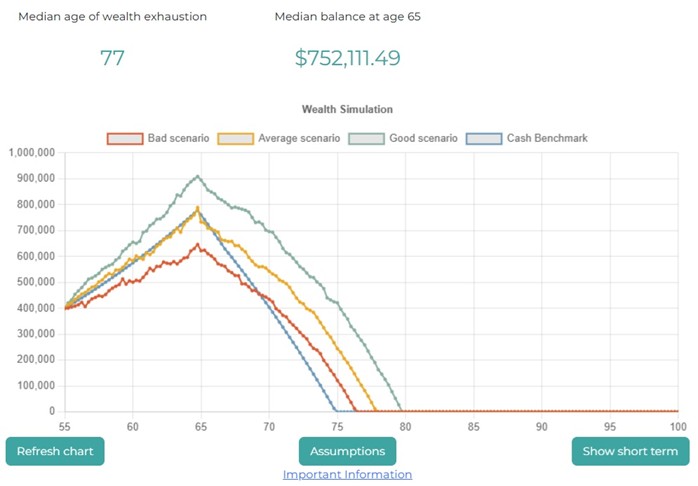This screenshot has width=698, height=486.
Task: Click the green Good scenario legend box
Action: 364,137
